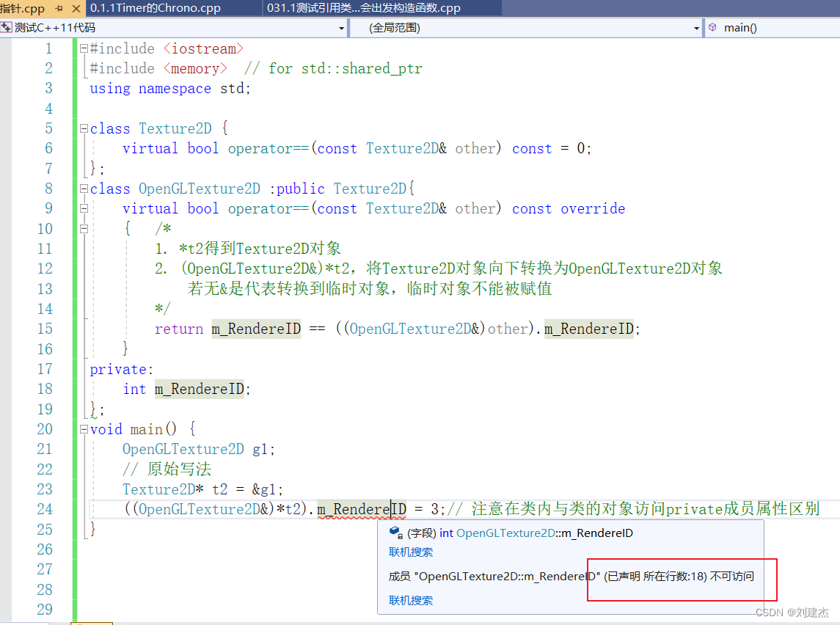Click line number 24 in gutter
The image size is (840, 625).
45,509
